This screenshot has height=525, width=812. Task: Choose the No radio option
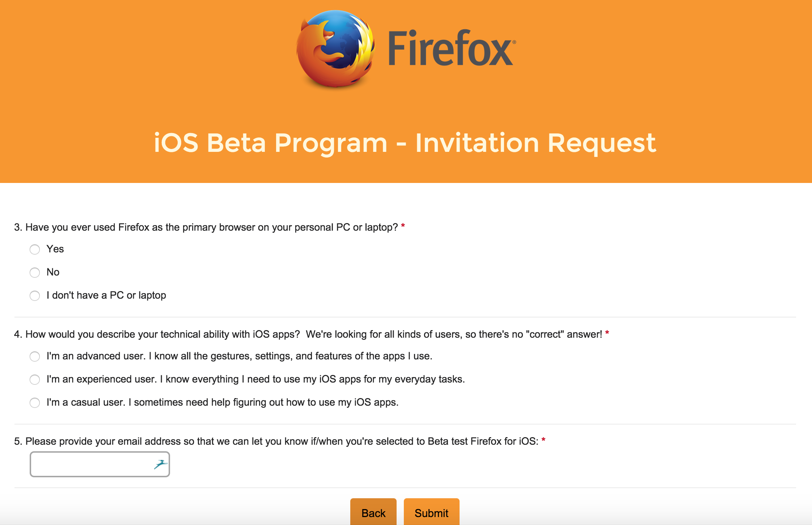(x=35, y=273)
